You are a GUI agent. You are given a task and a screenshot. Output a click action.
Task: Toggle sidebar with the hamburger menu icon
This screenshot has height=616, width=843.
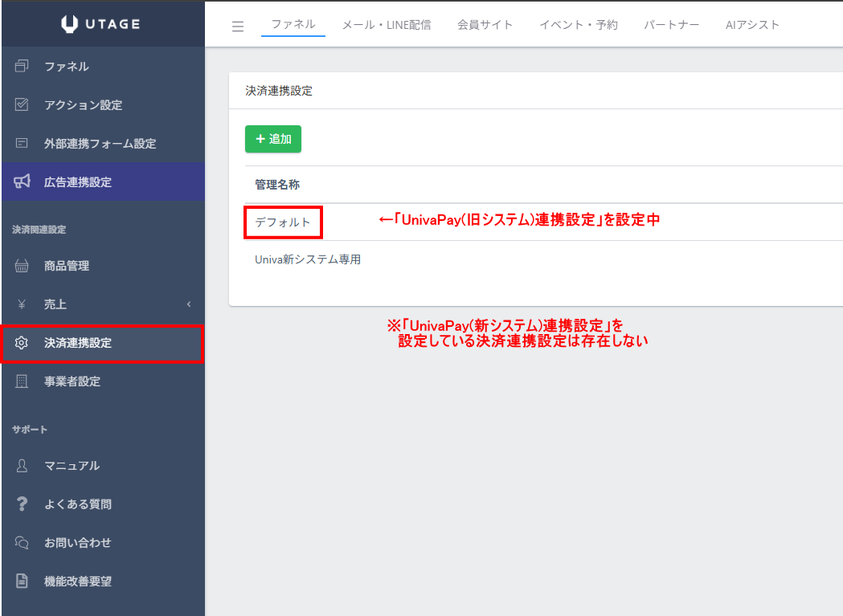coord(238,26)
